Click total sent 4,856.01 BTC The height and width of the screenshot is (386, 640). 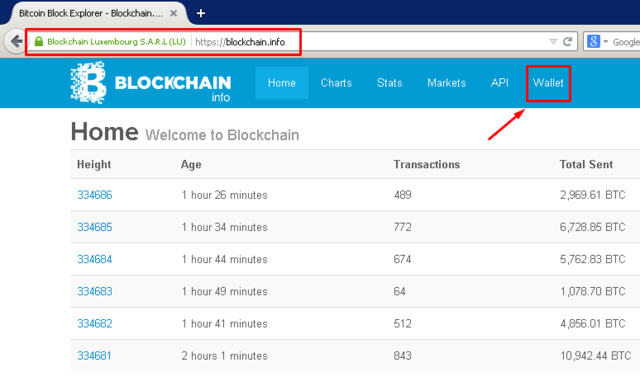(x=593, y=324)
